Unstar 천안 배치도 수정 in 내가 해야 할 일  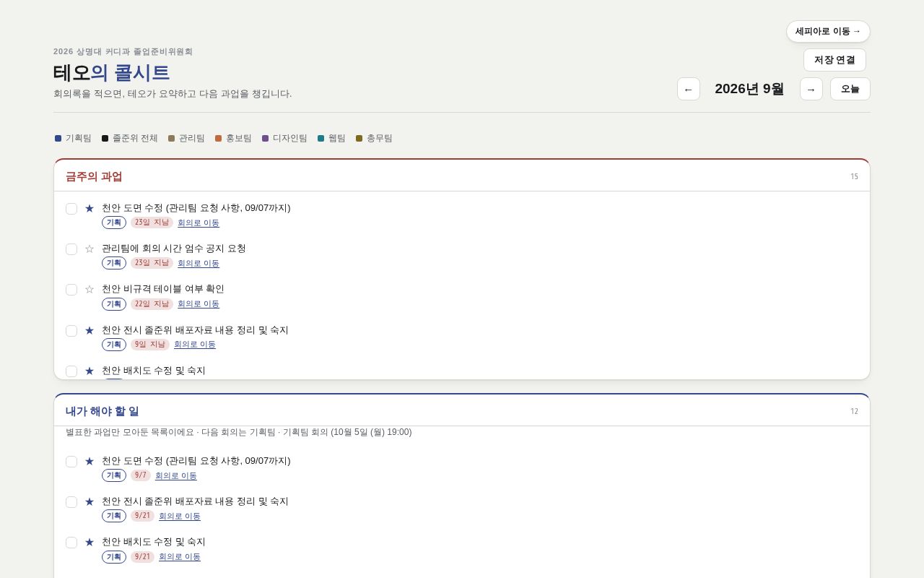tap(90, 542)
